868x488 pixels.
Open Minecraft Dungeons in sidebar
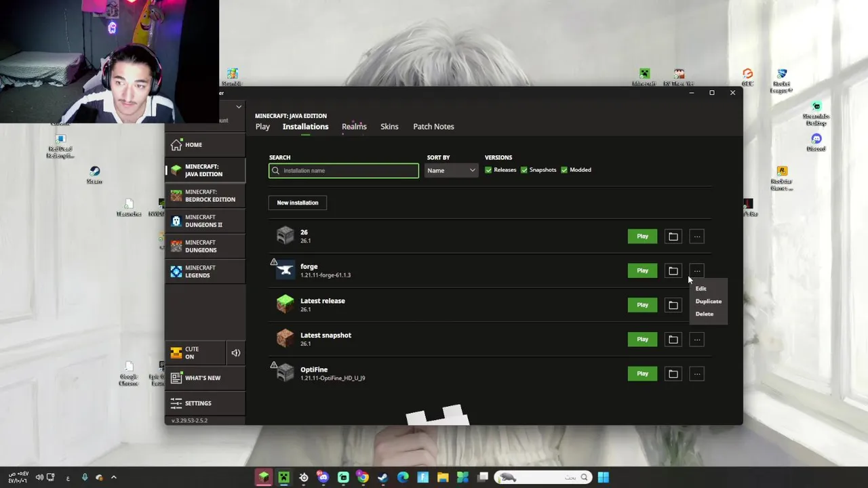[x=205, y=246]
